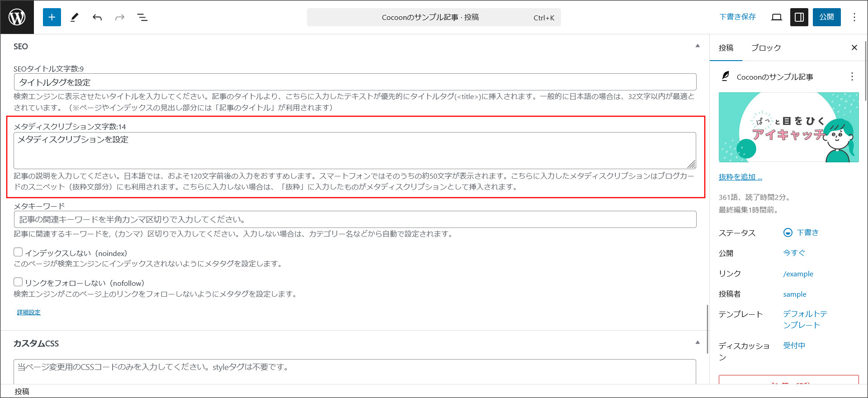The width and height of the screenshot is (868, 398).
Task: Open the block inserter plus button
Action: tap(52, 17)
